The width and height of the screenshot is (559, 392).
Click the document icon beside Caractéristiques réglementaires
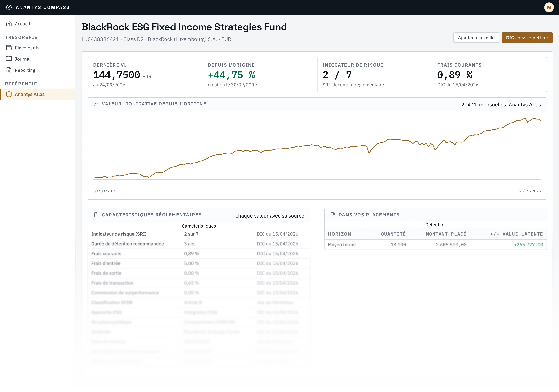(96, 215)
